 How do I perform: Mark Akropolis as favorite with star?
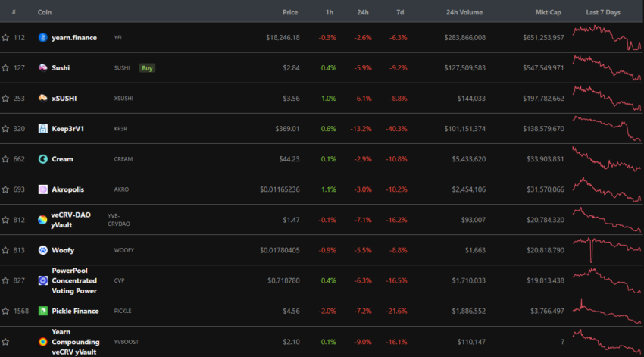click(5, 189)
